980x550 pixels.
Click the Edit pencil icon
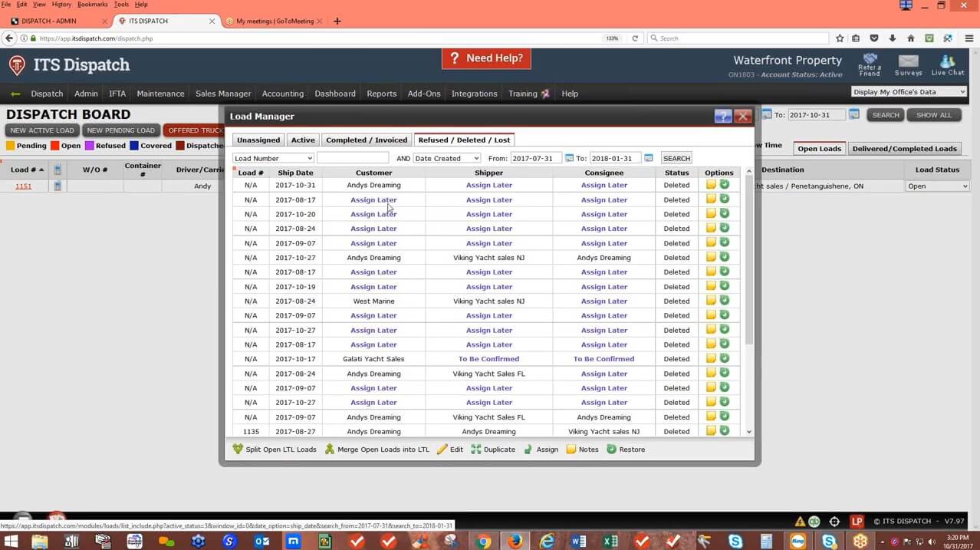442,450
